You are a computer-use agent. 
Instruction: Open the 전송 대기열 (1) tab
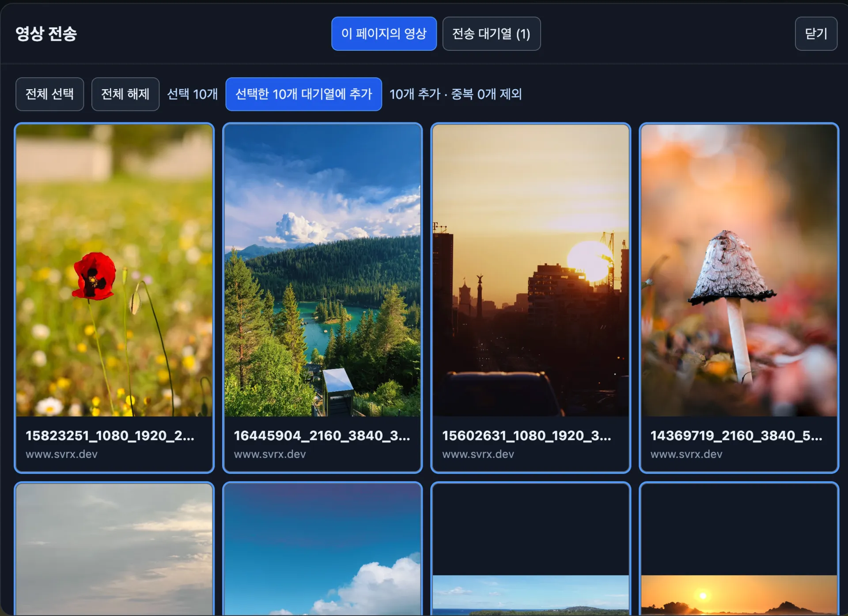pyautogui.click(x=491, y=34)
